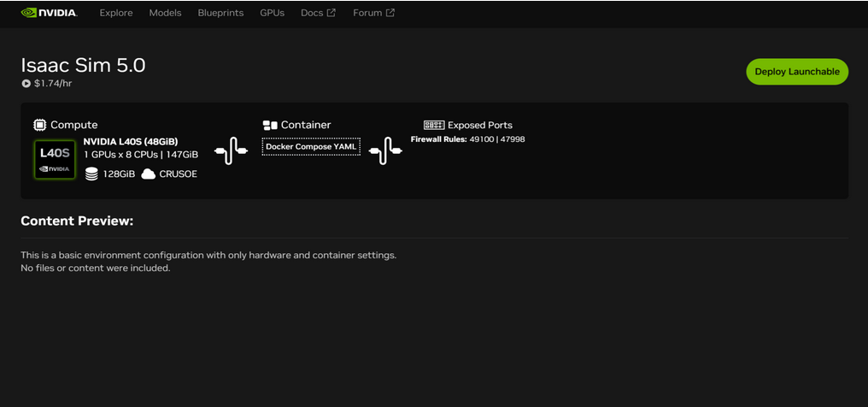Click the Docker Compose YAML box
The image size is (868, 407).
point(311,147)
